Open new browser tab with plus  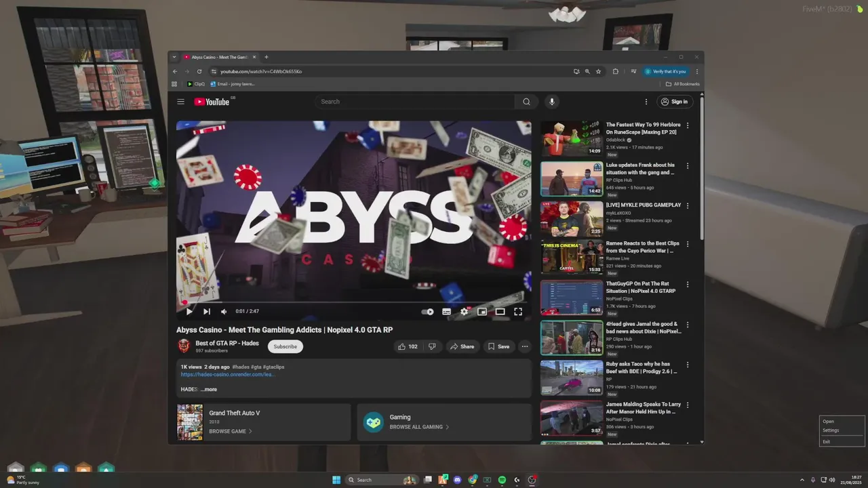pos(267,57)
